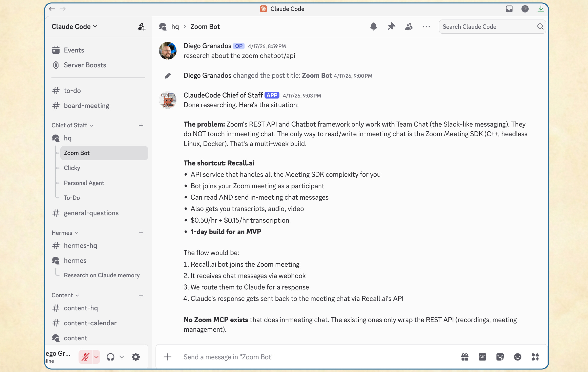
Task: Invite people with the add-members icon
Action: coord(141,27)
